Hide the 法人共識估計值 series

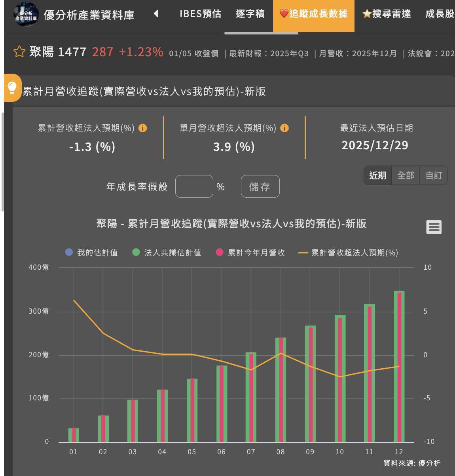[x=168, y=252]
